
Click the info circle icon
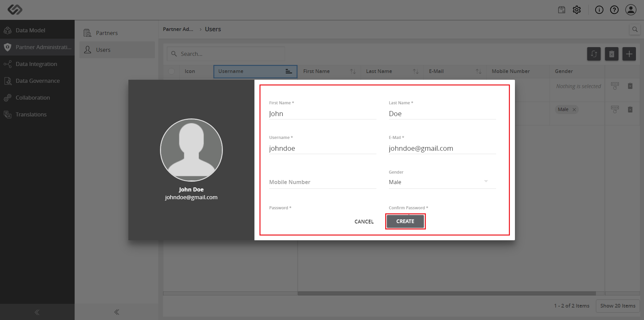[599, 10]
